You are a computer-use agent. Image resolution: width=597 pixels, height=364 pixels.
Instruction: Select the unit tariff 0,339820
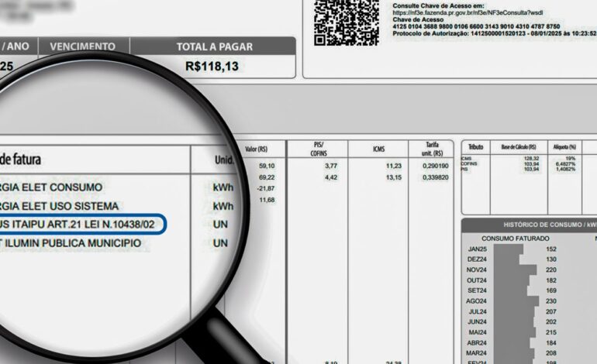(x=436, y=177)
